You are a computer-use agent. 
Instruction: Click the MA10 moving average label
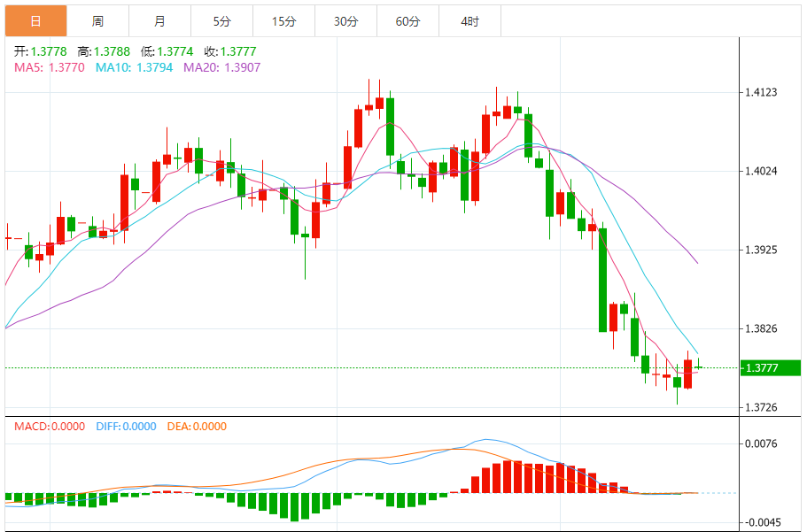pyautogui.click(x=134, y=66)
